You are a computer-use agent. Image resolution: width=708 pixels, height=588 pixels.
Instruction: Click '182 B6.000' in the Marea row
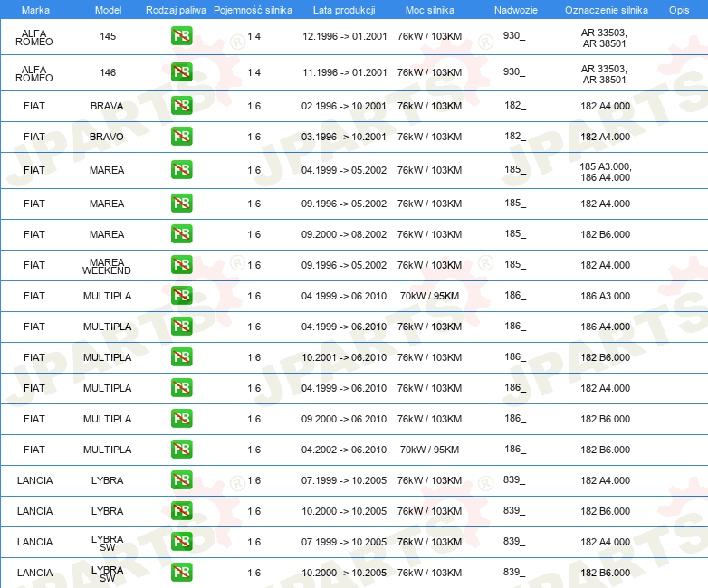tap(605, 234)
